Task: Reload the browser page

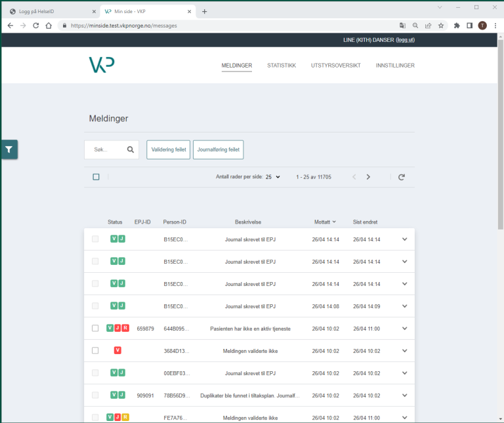Action: pyautogui.click(x=35, y=26)
